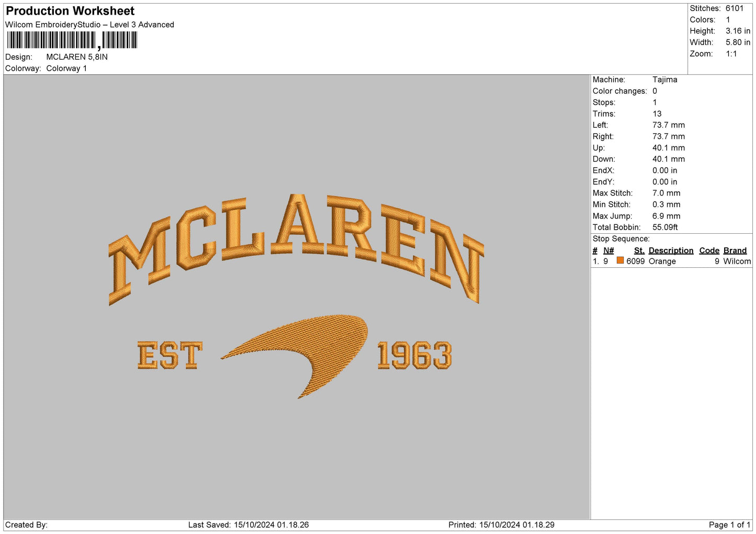The height and width of the screenshot is (534, 756).
Task: Click the Height value '3.16 in'
Action: tap(738, 31)
